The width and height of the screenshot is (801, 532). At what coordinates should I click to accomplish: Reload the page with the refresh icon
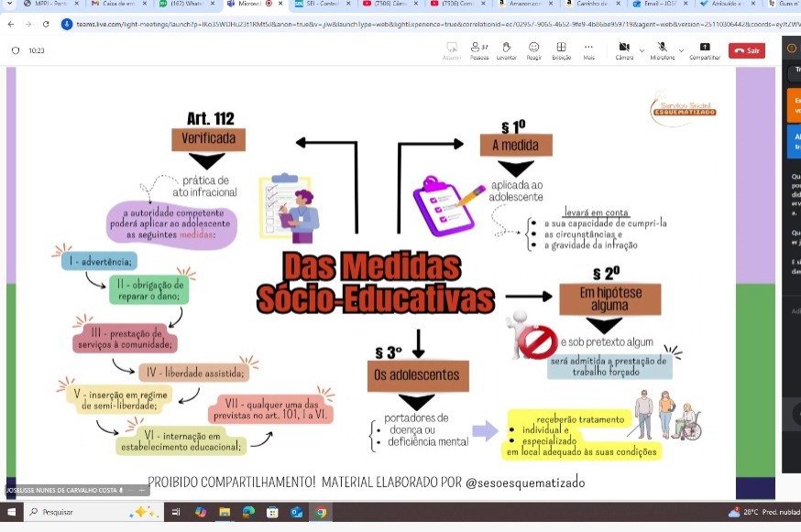(46, 25)
